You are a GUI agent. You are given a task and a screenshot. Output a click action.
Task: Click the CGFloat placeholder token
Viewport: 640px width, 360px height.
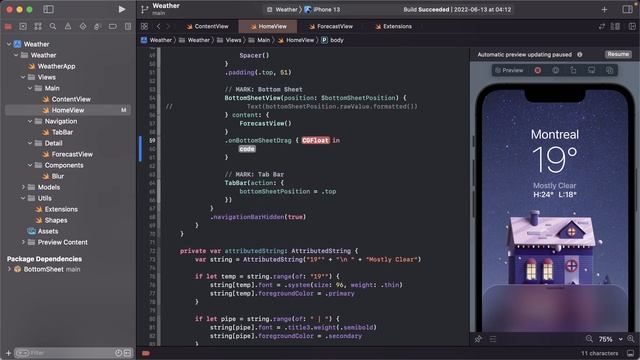pyautogui.click(x=315, y=140)
